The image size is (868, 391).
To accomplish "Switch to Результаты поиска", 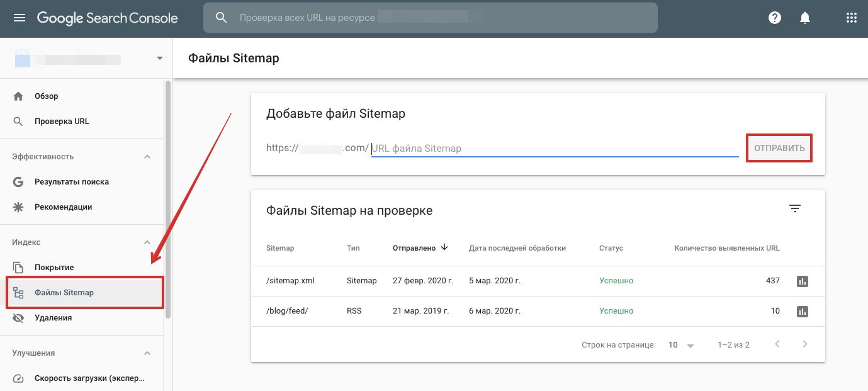I will point(71,181).
